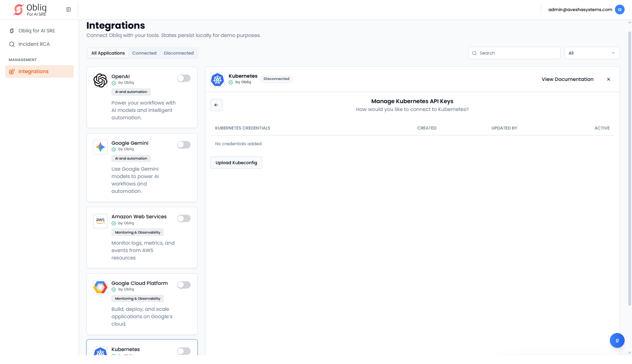The image size is (632, 364).
Task: Click the back arrow in Kubernetes panel
Action: (x=216, y=105)
